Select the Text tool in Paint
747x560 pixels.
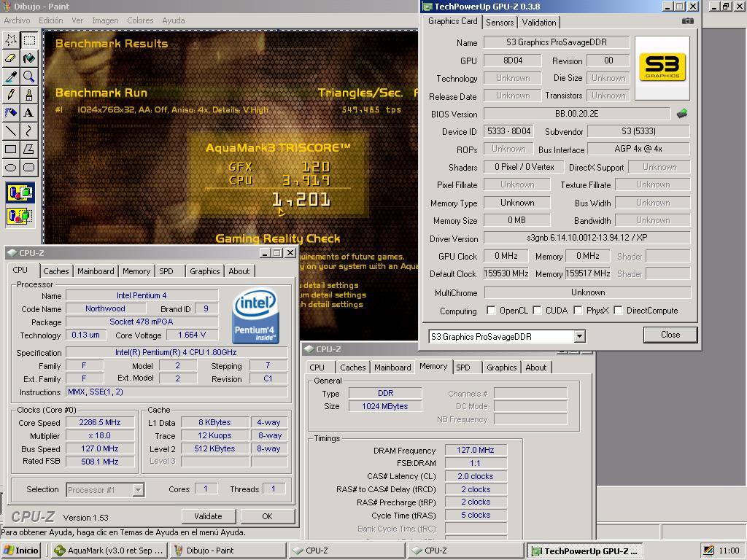click(29, 112)
